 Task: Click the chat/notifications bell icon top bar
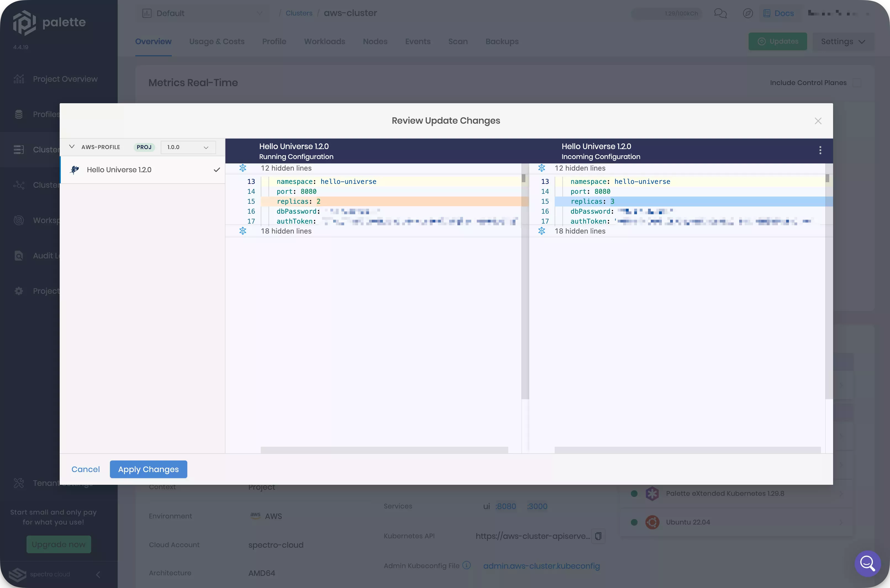click(x=720, y=13)
